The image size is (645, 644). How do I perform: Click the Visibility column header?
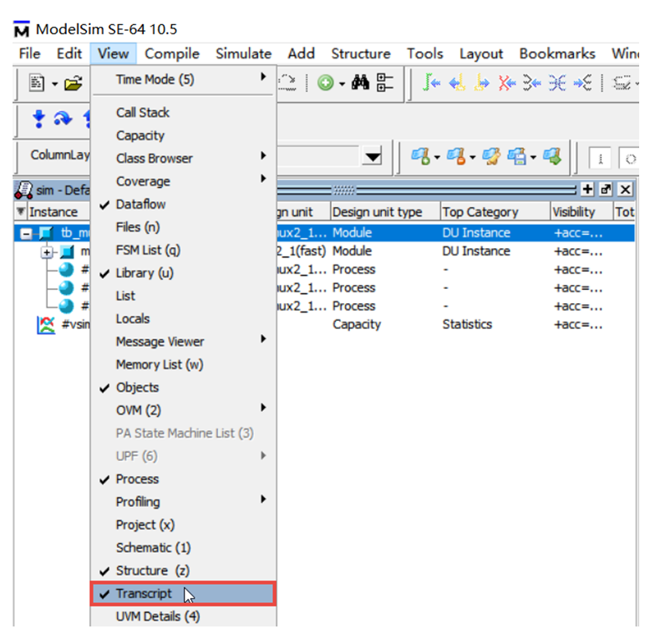[x=582, y=212]
